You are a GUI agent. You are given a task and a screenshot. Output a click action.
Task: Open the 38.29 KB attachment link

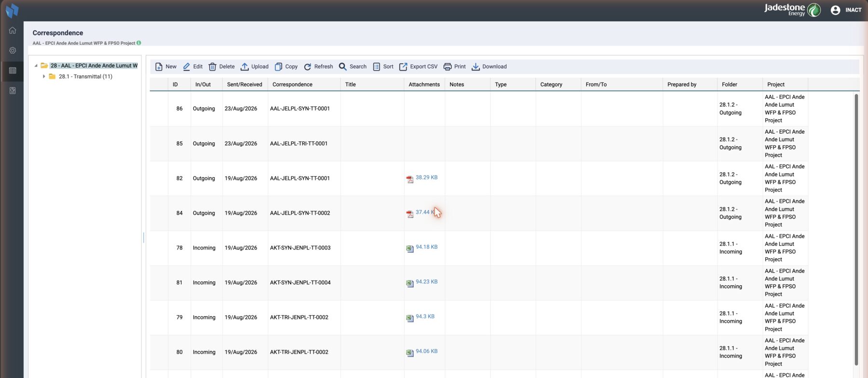(427, 178)
